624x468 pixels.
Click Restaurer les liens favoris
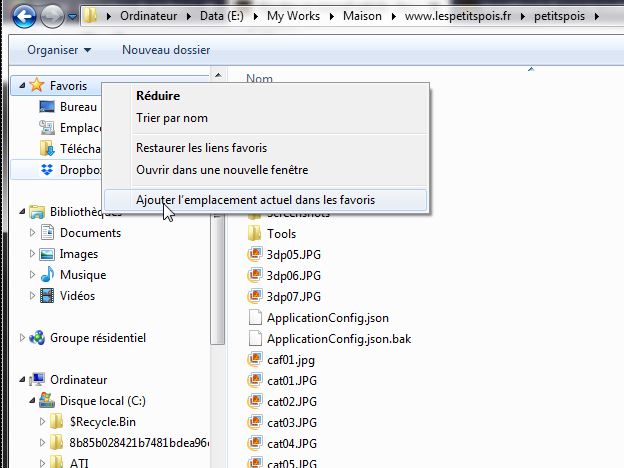tap(201, 148)
